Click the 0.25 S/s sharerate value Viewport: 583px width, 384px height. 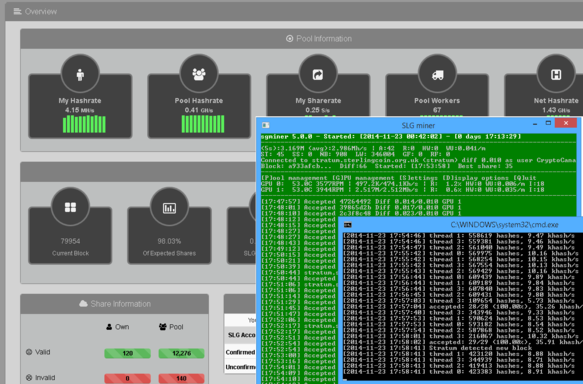click(x=318, y=110)
